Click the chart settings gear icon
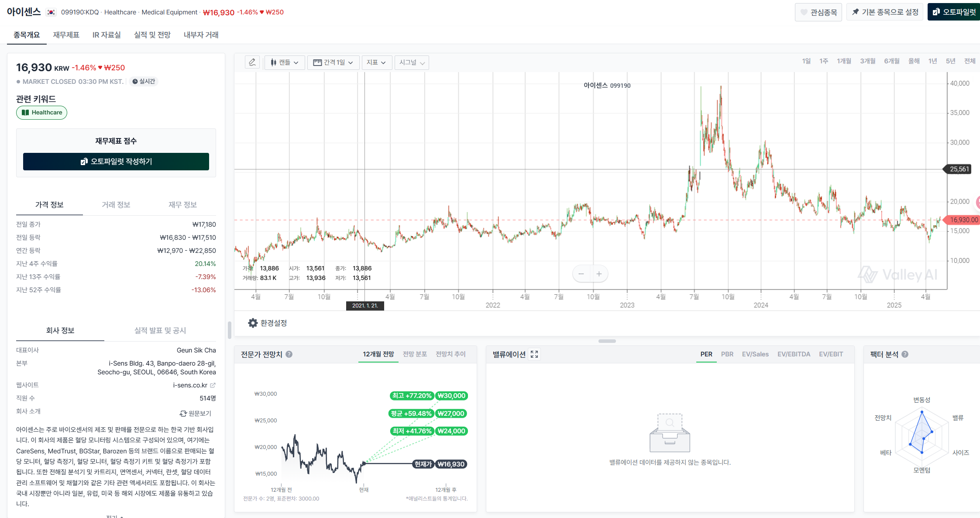This screenshot has width=980, height=518. coord(253,323)
